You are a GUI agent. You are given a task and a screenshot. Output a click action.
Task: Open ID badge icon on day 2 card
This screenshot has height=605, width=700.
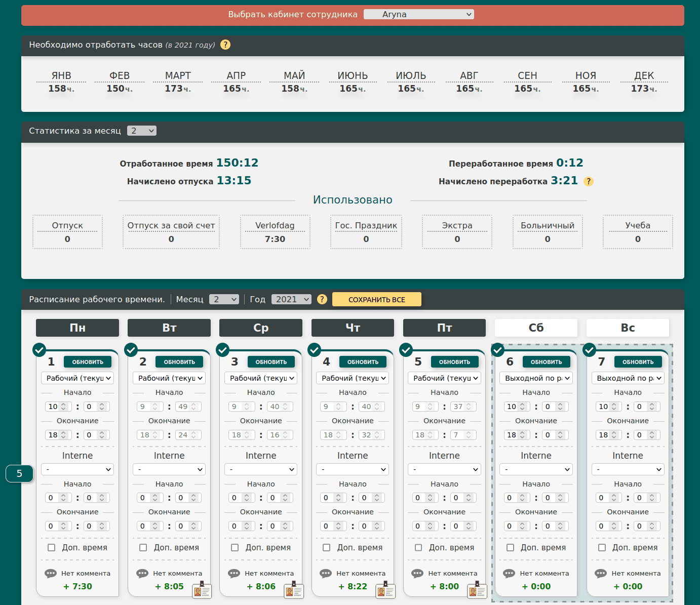(x=202, y=590)
